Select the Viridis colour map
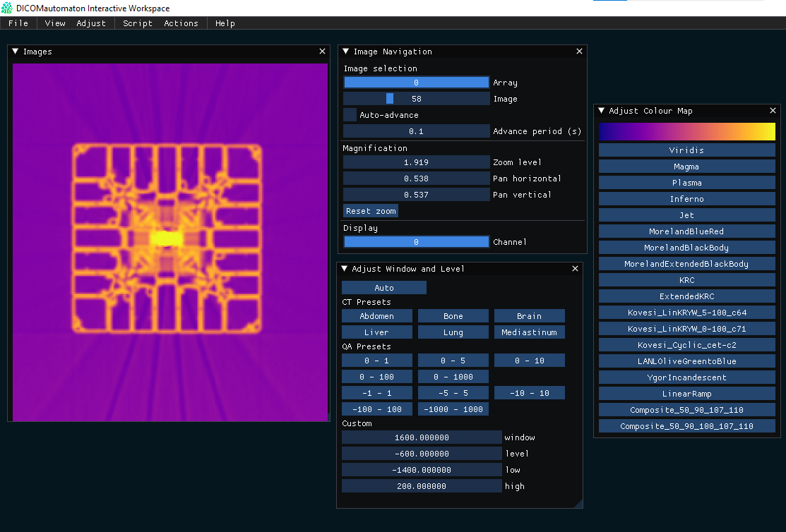 [x=686, y=150]
